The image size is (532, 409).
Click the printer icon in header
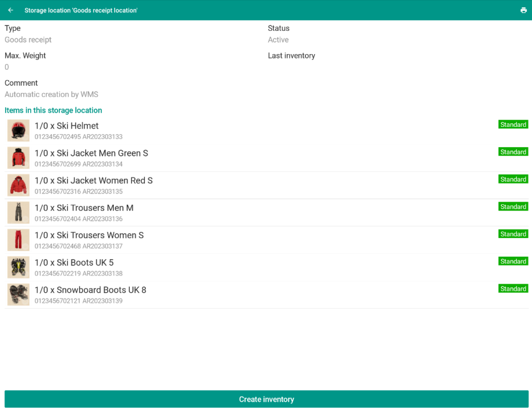pyautogui.click(x=523, y=10)
